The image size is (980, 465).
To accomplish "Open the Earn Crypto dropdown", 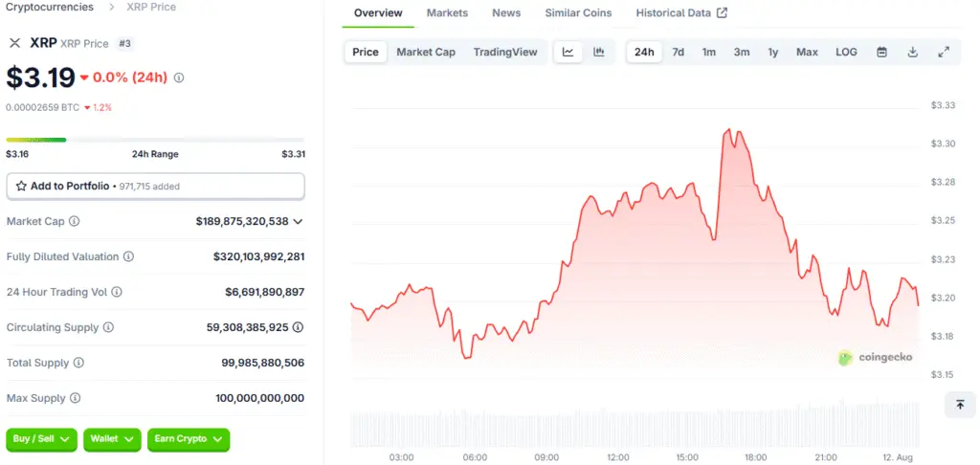I will tap(189, 439).
